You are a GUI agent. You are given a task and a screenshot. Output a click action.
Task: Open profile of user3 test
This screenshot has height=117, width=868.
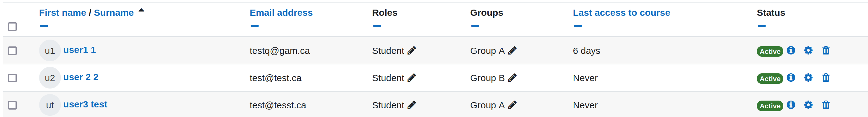pyautogui.click(x=85, y=105)
